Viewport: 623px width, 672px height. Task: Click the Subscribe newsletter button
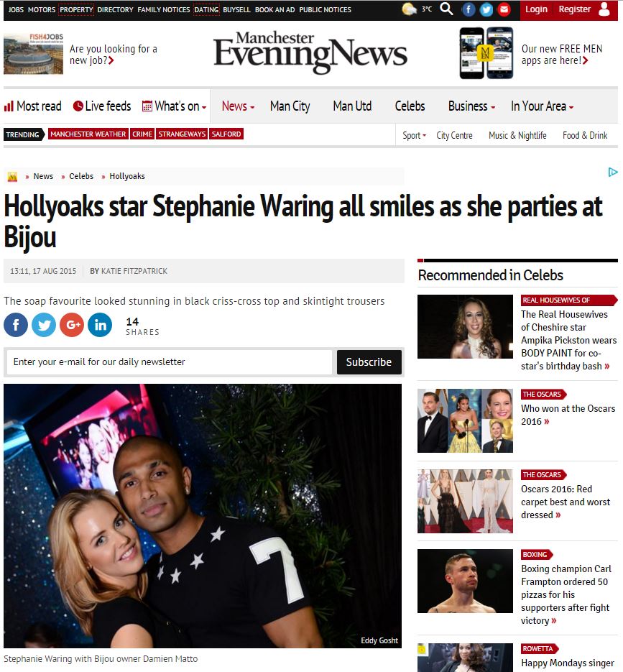tap(369, 362)
